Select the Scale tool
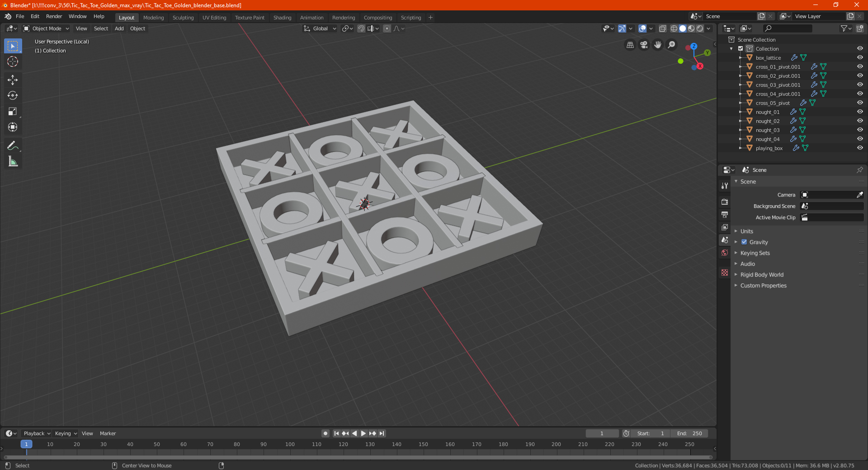 pos(13,111)
